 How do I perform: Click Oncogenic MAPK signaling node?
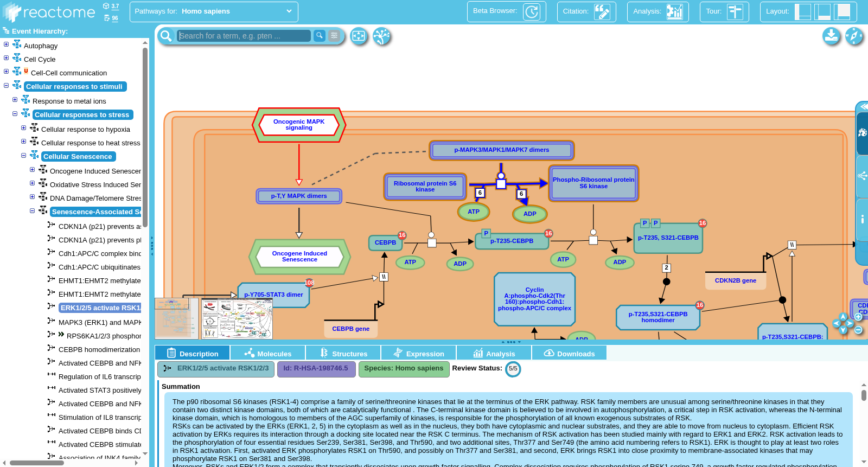click(299, 125)
